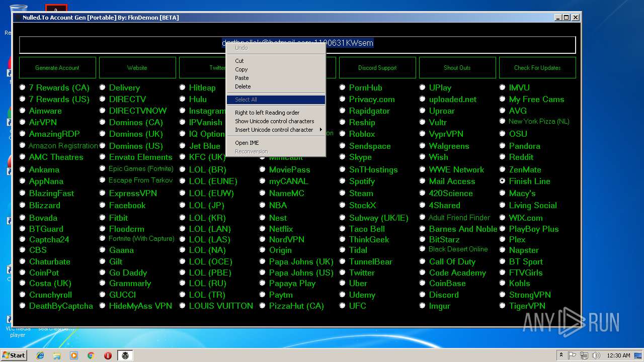Screen dimensions: 644x362
Task: Select the ExpressVPN radio button
Action: click(x=102, y=193)
